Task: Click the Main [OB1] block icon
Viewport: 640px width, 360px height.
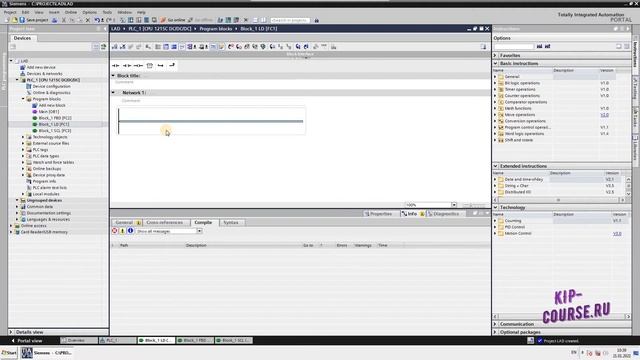Action: (35, 111)
